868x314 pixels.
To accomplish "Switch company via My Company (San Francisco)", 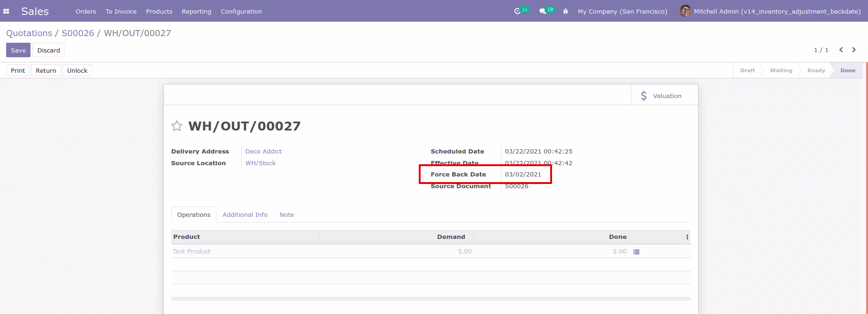I will 622,11.
